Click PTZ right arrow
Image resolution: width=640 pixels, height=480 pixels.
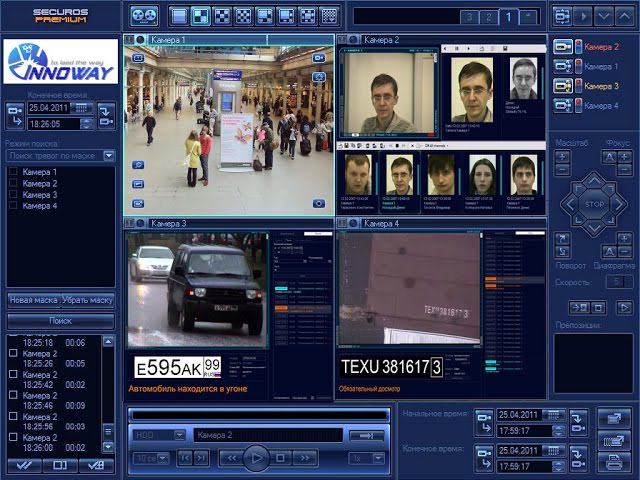tap(619, 204)
